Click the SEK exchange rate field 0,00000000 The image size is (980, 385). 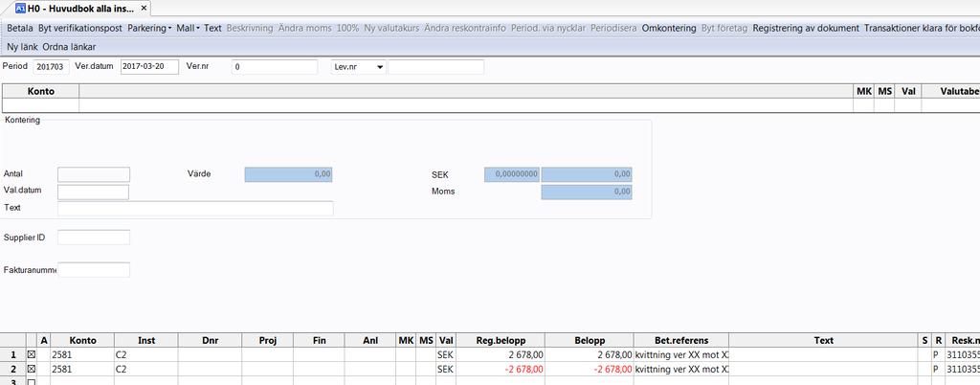(512, 174)
